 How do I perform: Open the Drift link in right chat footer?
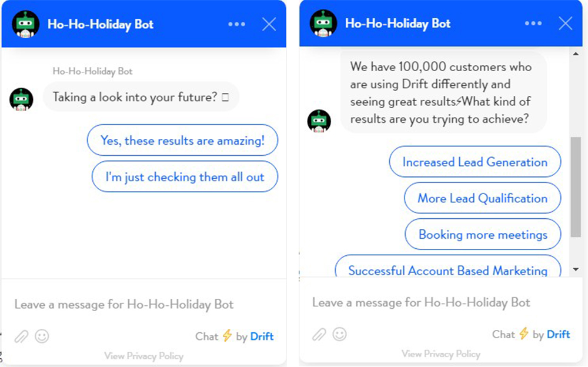pyautogui.click(x=558, y=335)
